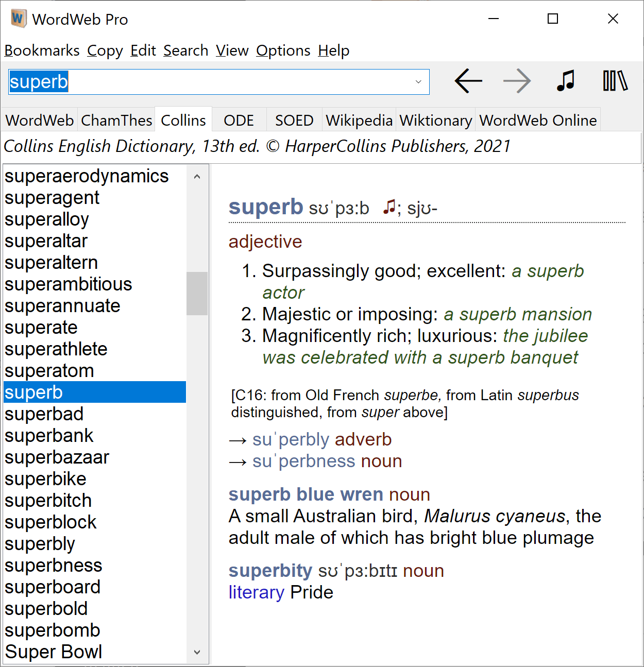Open the search history dropdown
Viewport: 644px width, 667px height.
[417, 81]
